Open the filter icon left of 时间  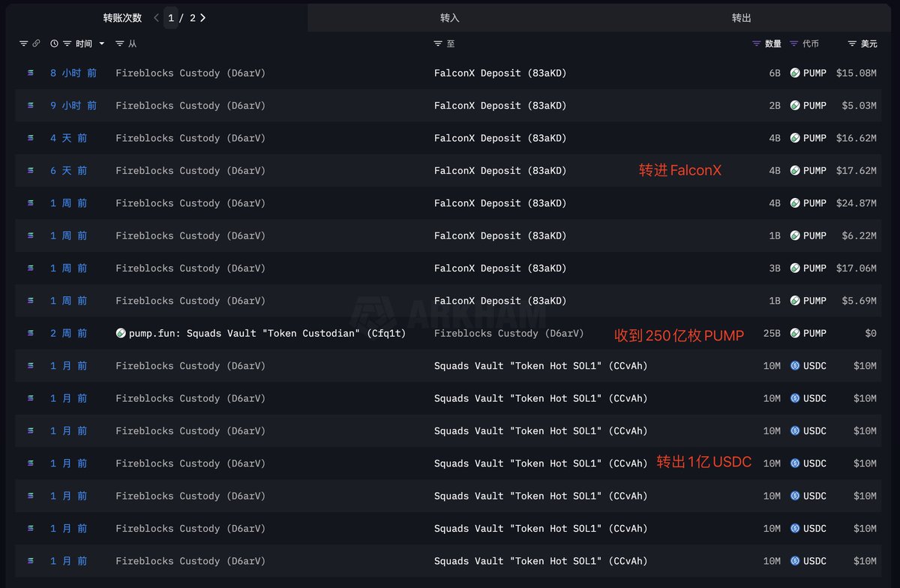point(67,43)
